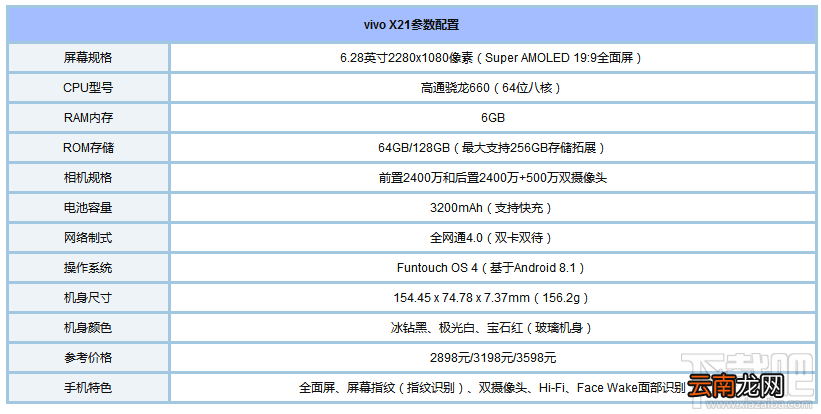This screenshot has width=821, height=414.
Task: Select the 'CPU型号' label cell
Action: (88, 87)
